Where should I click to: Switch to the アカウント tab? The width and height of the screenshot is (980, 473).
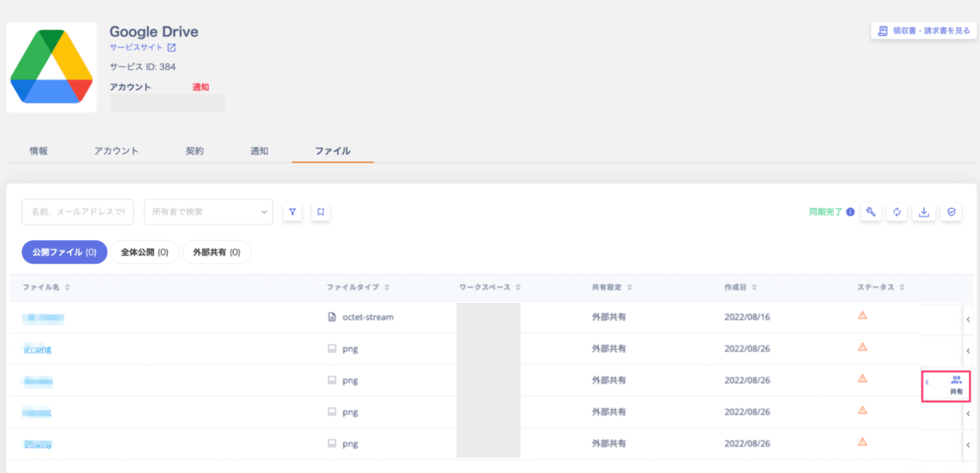[x=116, y=151]
